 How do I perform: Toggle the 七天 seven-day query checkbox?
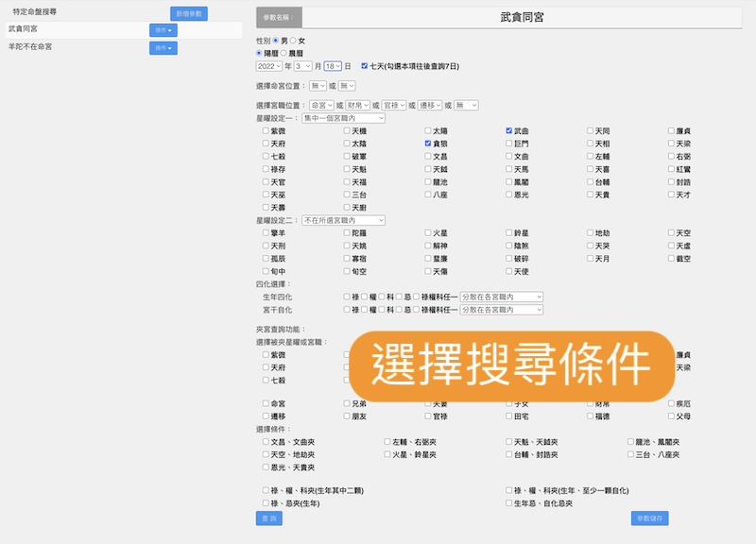[x=365, y=66]
